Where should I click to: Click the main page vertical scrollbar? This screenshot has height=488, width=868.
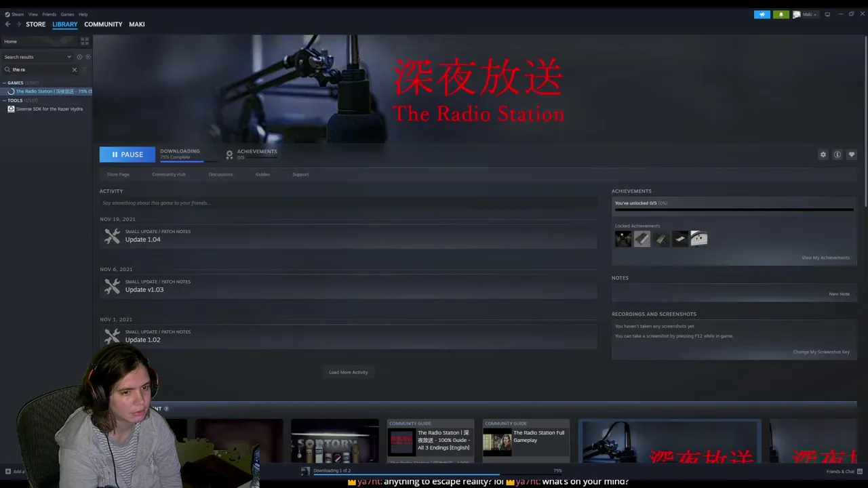(865, 122)
